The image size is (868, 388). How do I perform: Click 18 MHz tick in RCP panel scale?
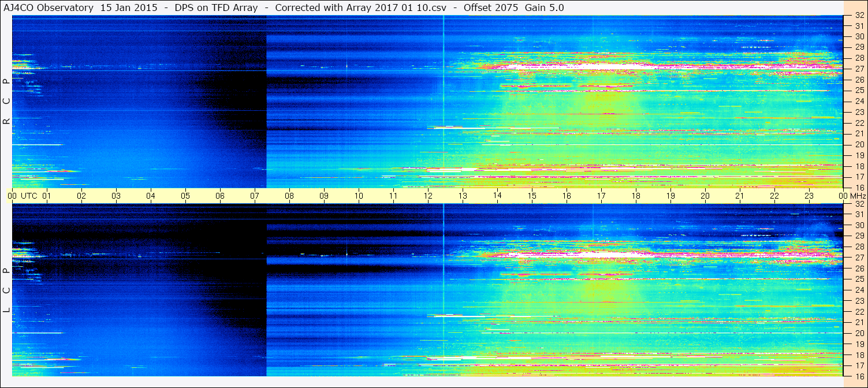[859, 166]
